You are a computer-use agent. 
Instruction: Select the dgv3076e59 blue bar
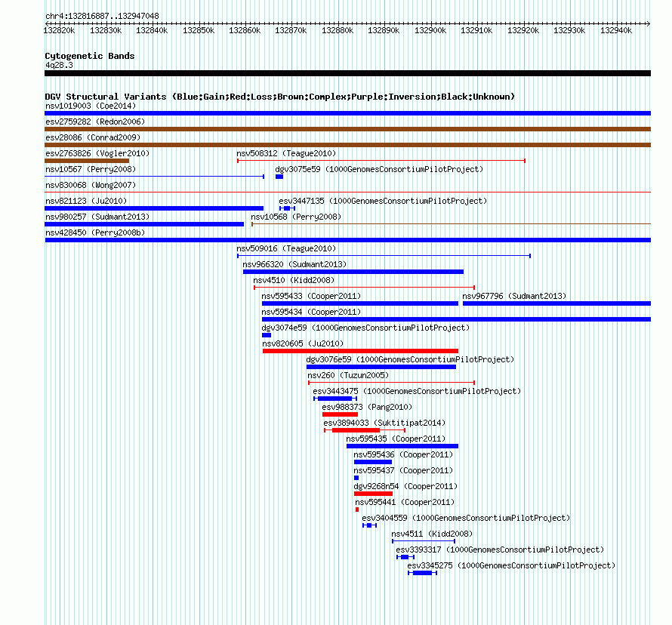click(x=381, y=367)
